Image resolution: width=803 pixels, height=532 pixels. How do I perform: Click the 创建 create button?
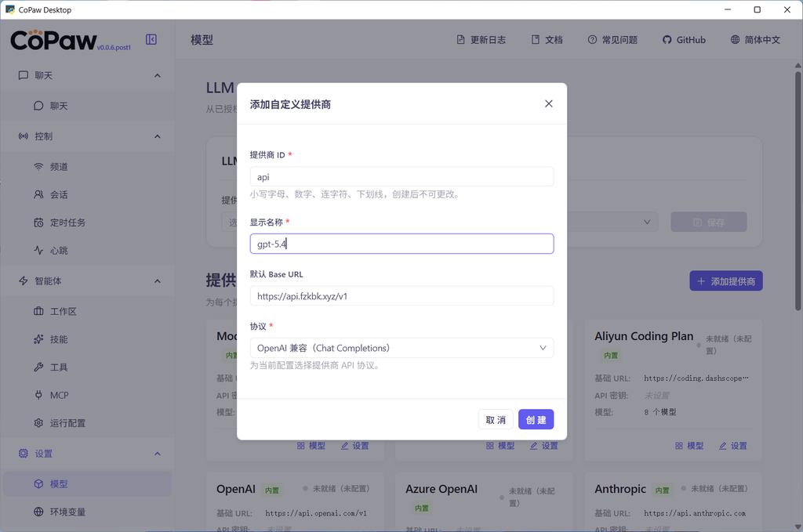(x=536, y=419)
